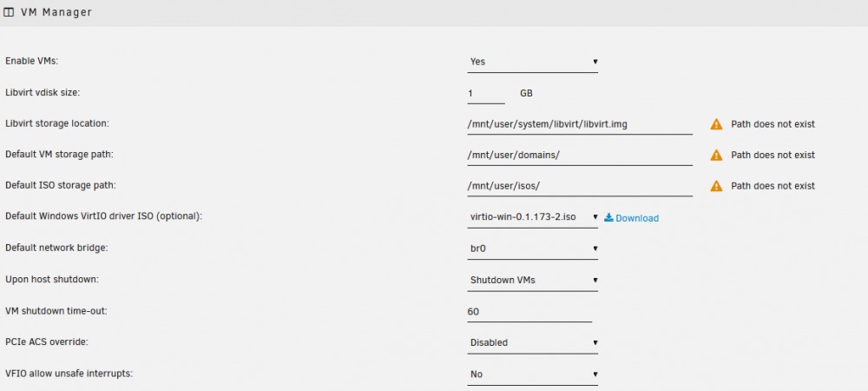
Task: Click the 'Default VM storage path:' label
Action: tap(59, 155)
